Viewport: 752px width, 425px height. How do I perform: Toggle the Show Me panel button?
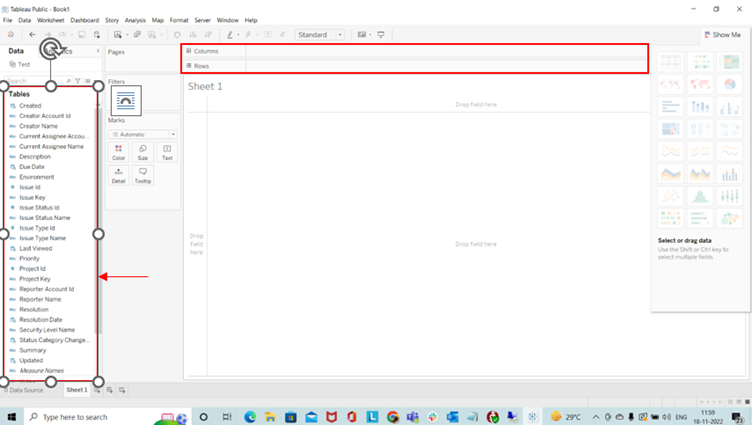click(x=722, y=35)
